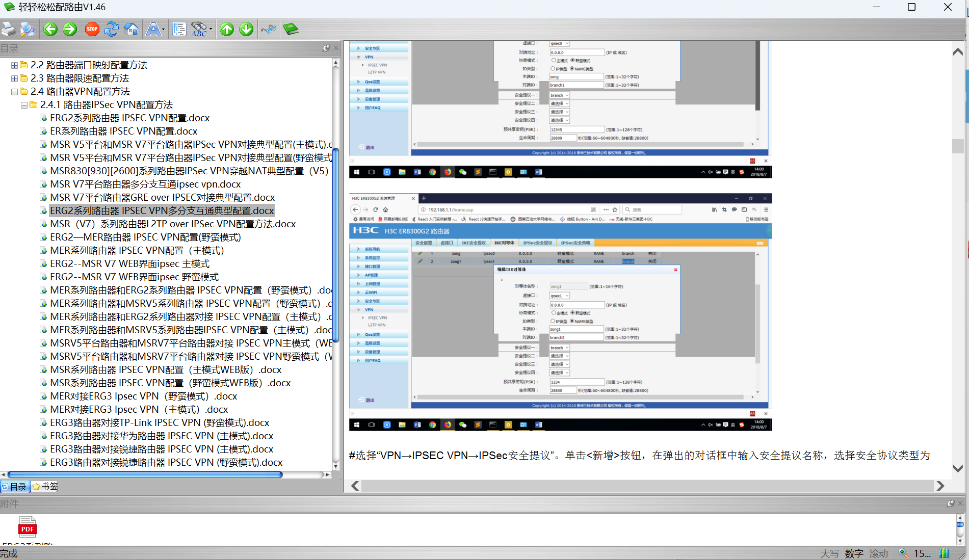Image resolution: width=969 pixels, height=560 pixels.
Task: Open MER对接ERG3 Ipsec VPN（野蛮模式）.docx
Action: tap(143, 396)
